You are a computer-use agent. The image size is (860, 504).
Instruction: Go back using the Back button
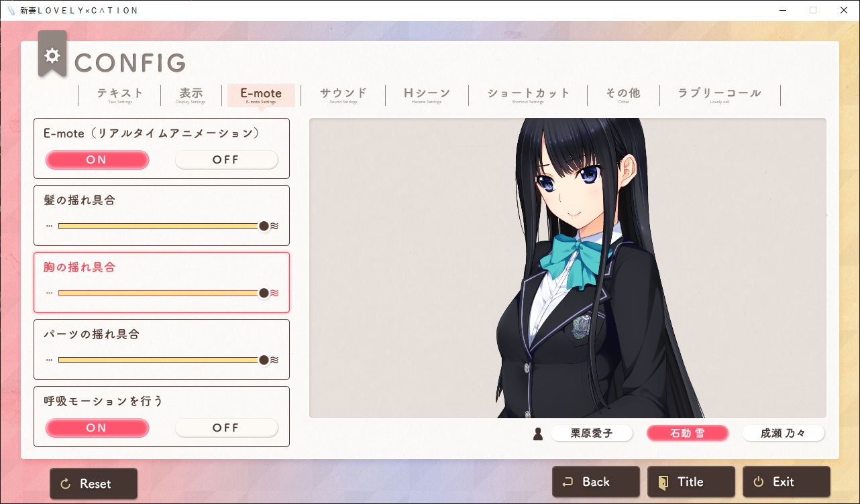(x=596, y=481)
